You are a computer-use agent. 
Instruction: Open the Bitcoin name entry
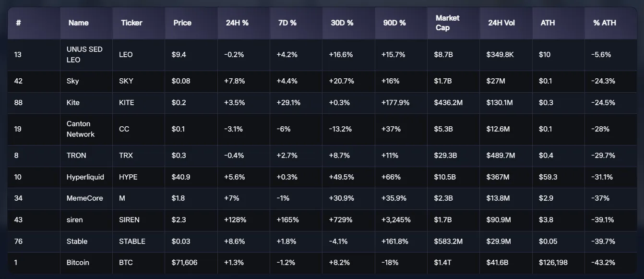tap(78, 263)
